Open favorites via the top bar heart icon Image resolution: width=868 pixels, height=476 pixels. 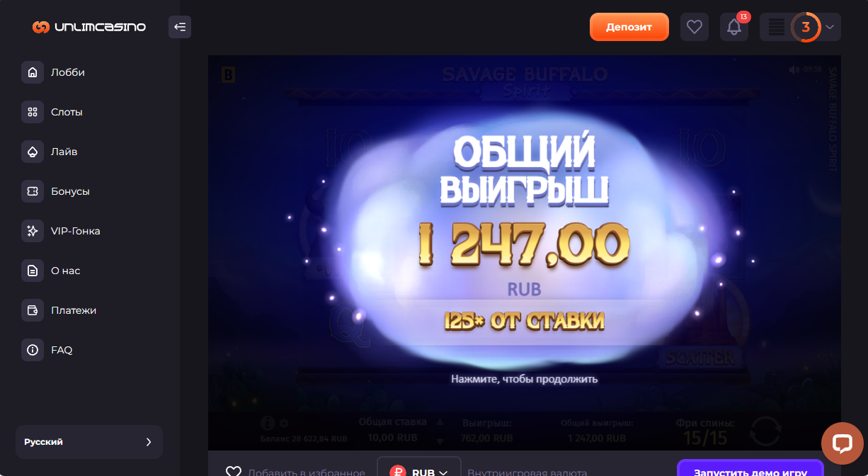click(x=695, y=27)
